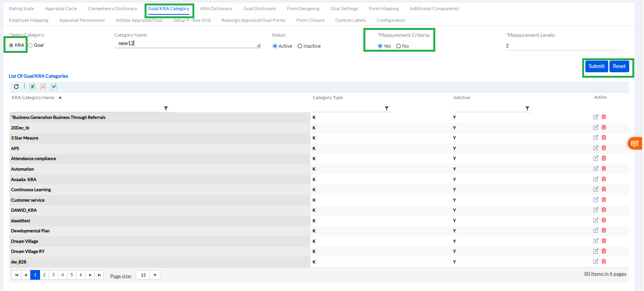Screen dimensions: 644x291
Task: Delete the Automation category row
Action: (604, 169)
